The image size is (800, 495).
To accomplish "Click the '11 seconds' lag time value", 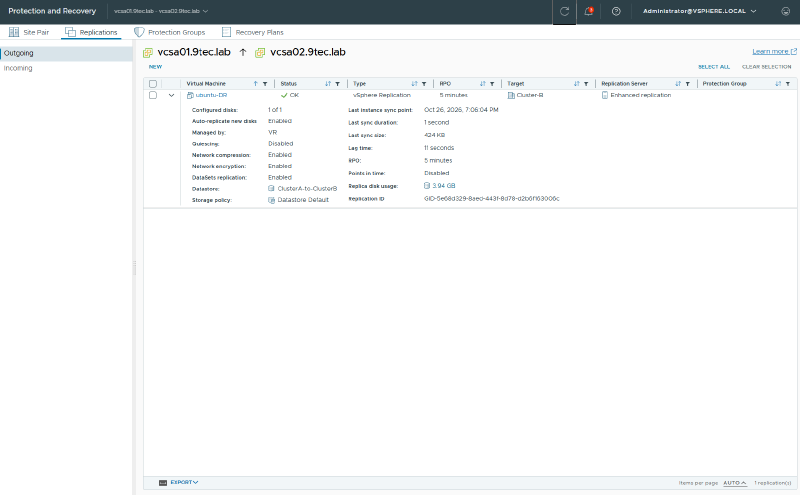I will pyautogui.click(x=439, y=148).
